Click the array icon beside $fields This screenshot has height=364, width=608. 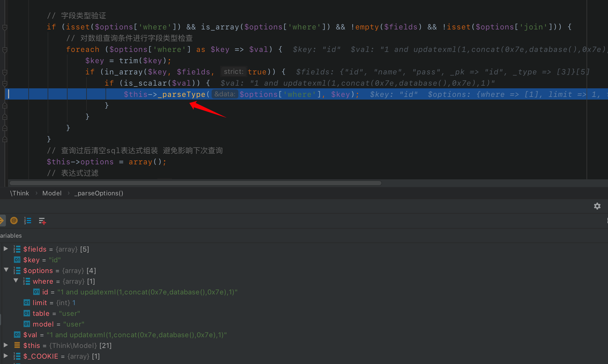tap(17, 249)
